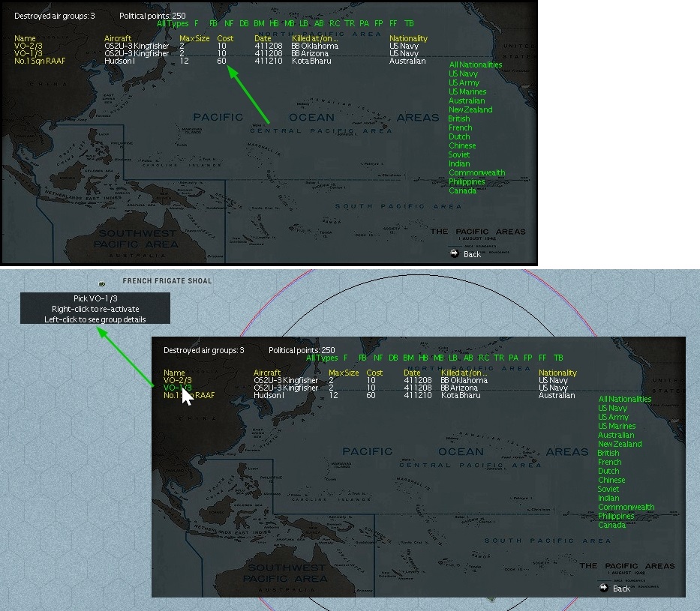Select All Types filter in lower screenshot
Screen dimensions: 700x611
tap(322, 358)
